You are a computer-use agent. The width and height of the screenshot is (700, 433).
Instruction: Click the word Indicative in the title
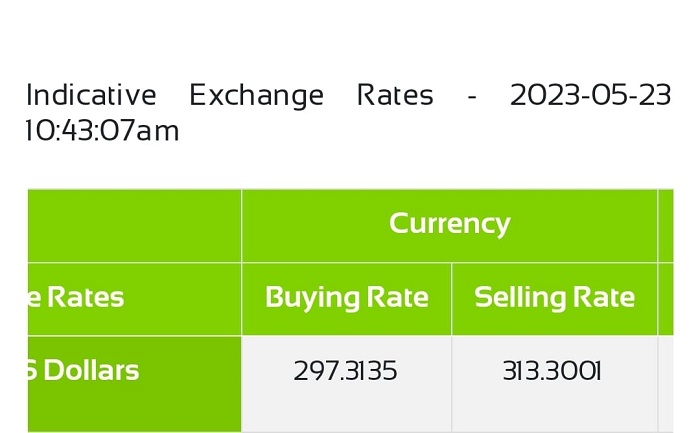(91, 95)
